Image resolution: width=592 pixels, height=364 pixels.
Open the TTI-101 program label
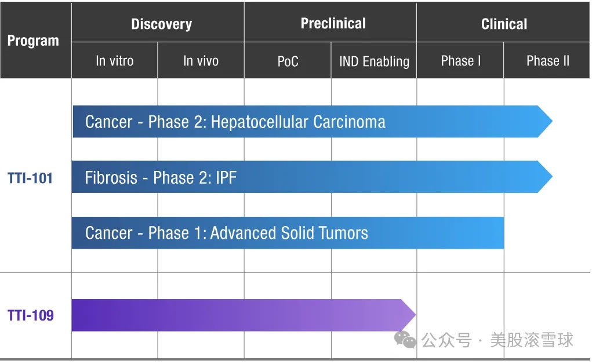[30, 178]
